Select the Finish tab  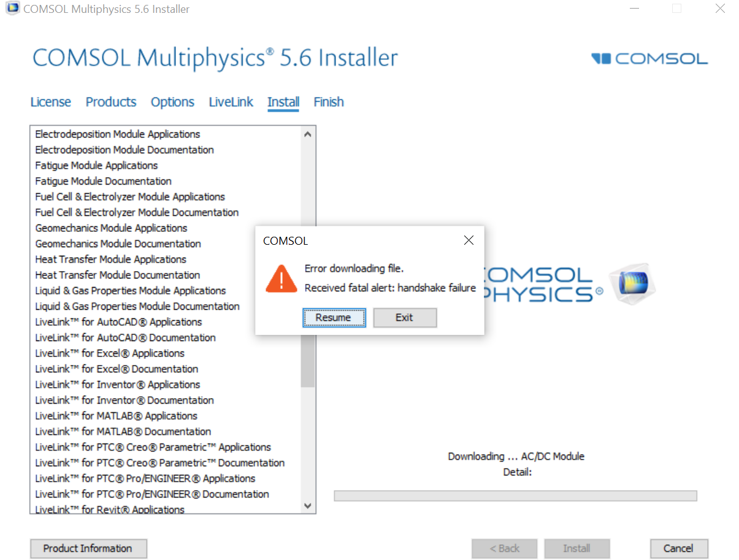329,102
